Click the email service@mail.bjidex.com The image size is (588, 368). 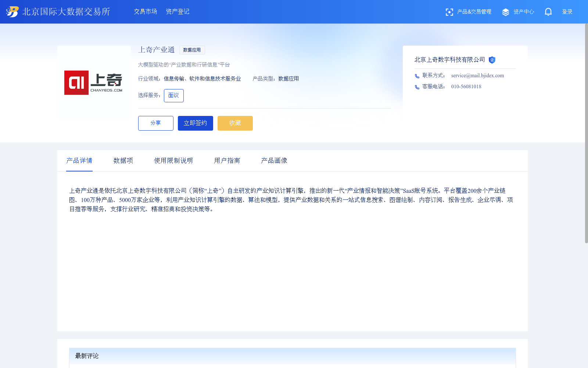coord(477,75)
